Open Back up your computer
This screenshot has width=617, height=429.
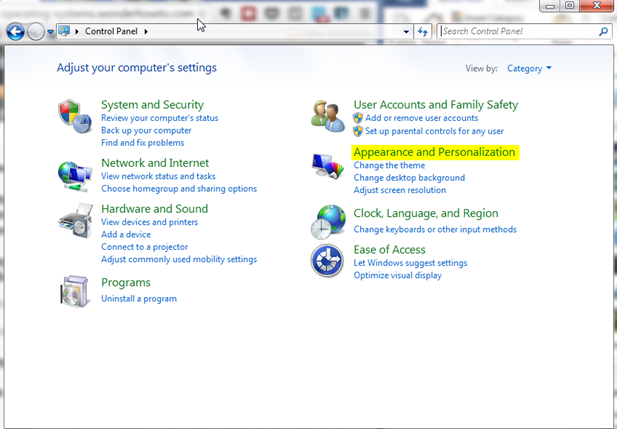coord(146,130)
